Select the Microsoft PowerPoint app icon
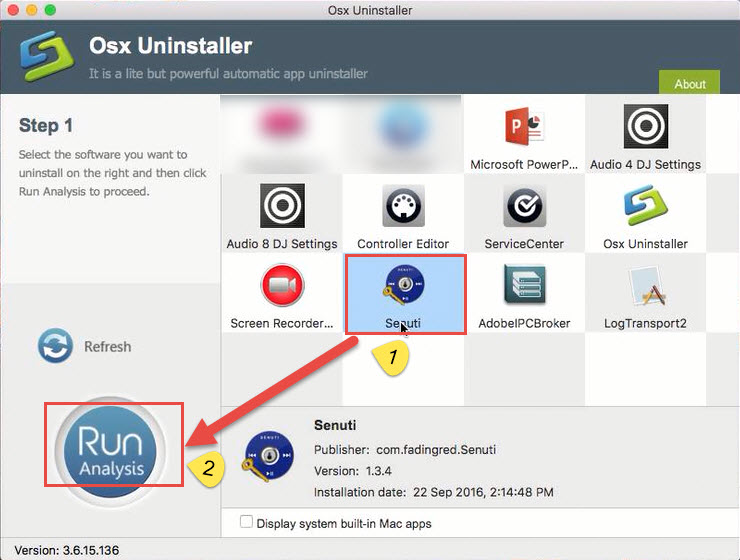 (x=524, y=130)
